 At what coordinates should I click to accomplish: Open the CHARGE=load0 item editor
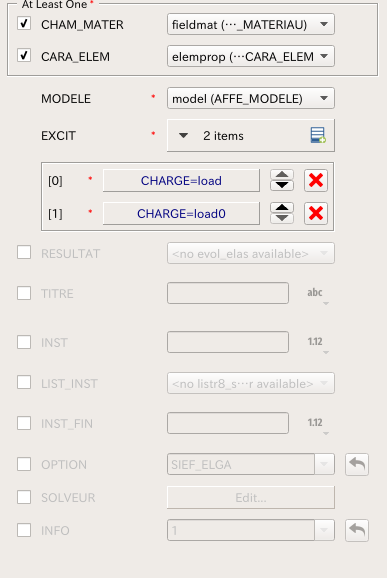[181, 213]
